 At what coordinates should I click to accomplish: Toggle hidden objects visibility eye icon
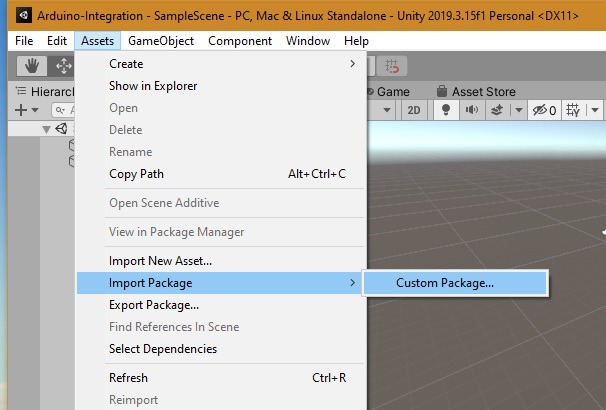pyautogui.click(x=544, y=110)
